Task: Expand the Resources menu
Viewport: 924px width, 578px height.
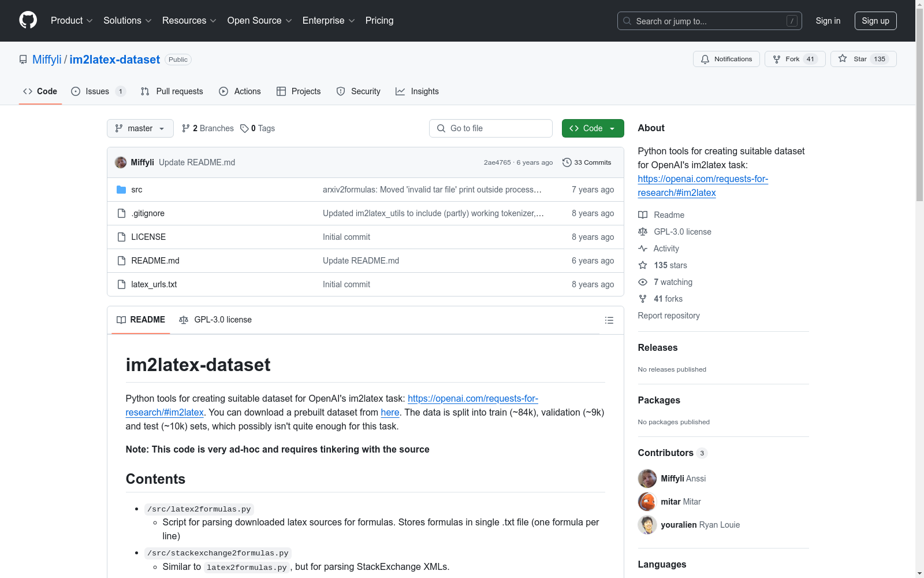Action: (x=189, y=21)
